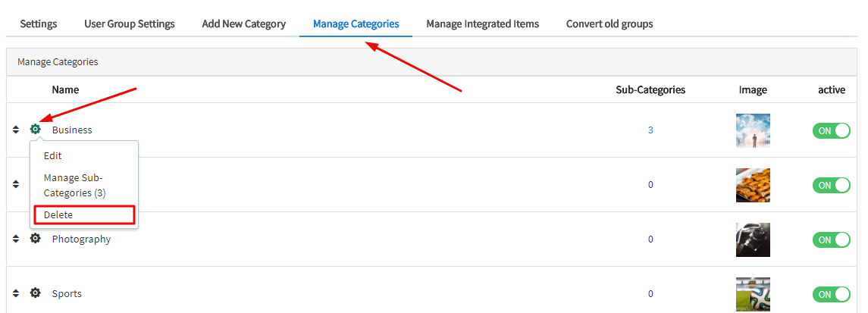Switch to the Add New Category tab
The width and height of the screenshot is (868, 313).
[x=243, y=23]
